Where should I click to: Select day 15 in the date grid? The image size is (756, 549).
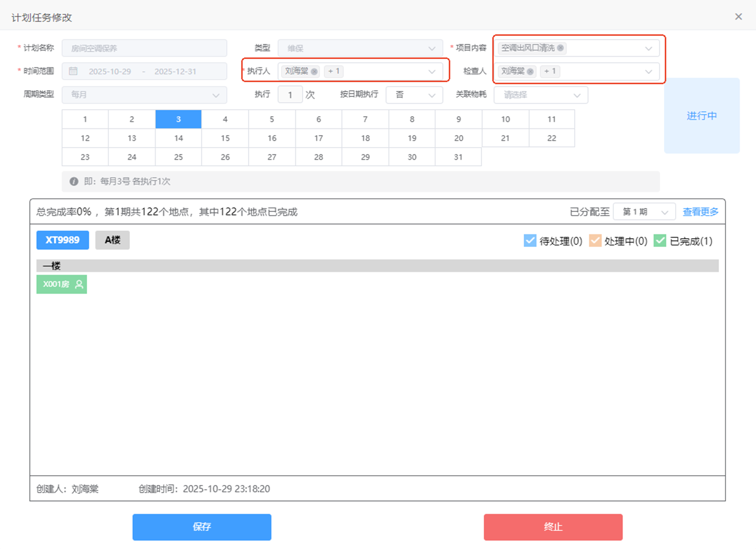(225, 138)
